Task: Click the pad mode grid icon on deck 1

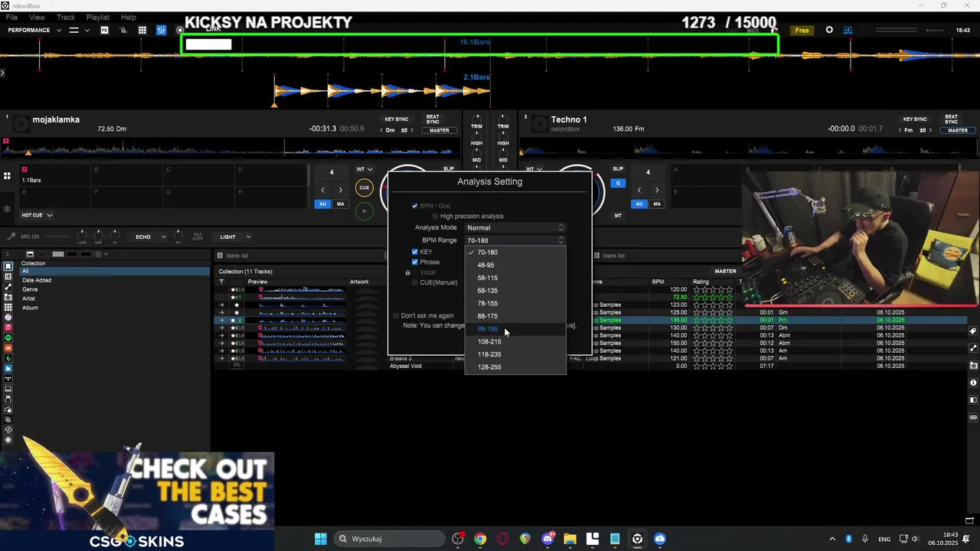Action: tap(7, 176)
